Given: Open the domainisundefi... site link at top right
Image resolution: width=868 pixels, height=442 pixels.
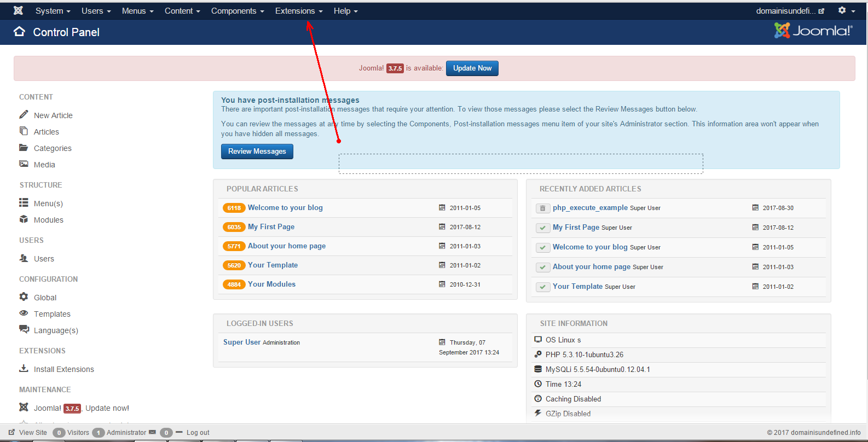Looking at the screenshot, I should (x=790, y=11).
